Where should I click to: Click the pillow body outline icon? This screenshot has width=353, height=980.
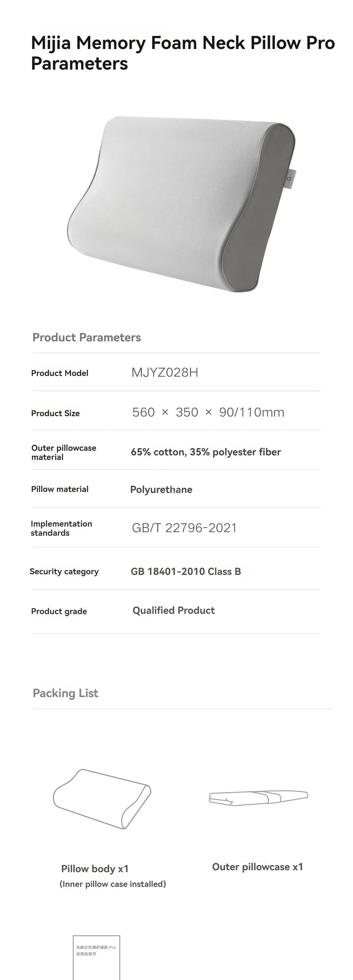(102, 798)
